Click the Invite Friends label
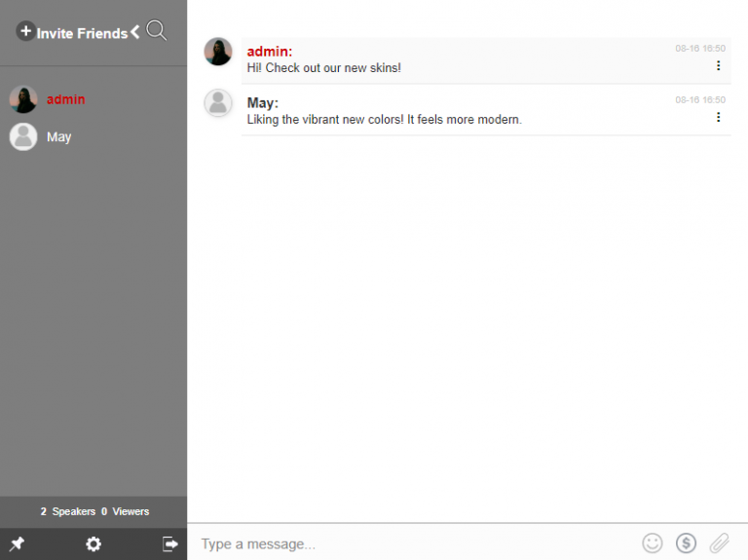Viewport: 748px width, 560px height. 82,33
